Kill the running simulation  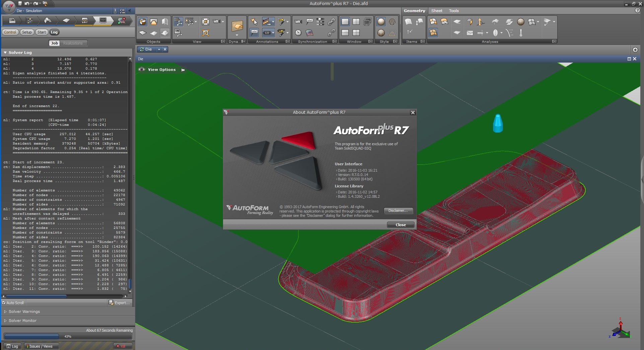(x=123, y=346)
